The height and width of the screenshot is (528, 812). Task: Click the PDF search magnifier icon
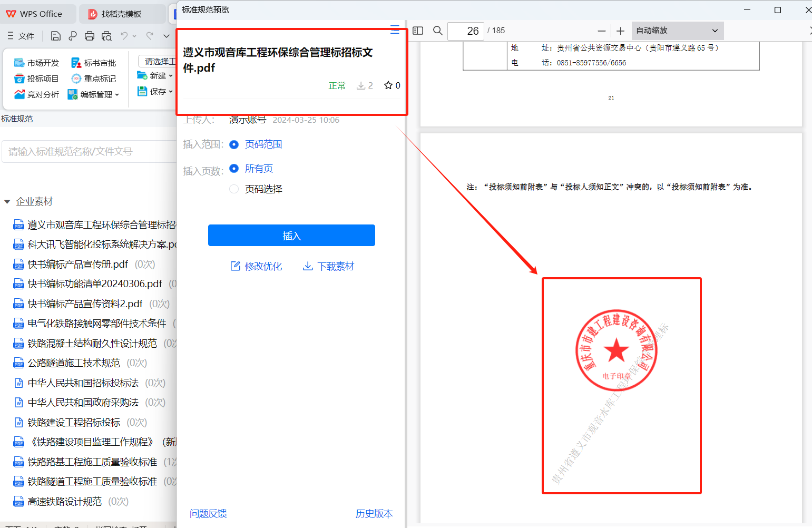(x=437, y=31)
